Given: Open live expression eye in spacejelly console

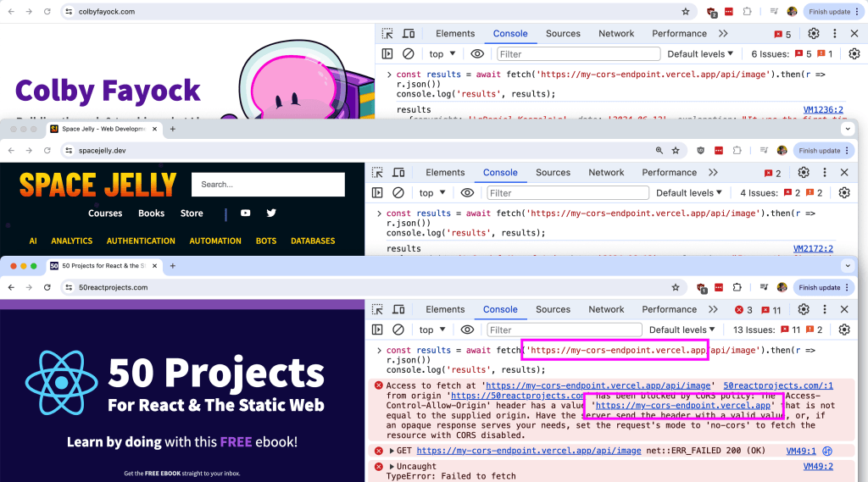Looking at the screenshot, I should pyautogui.click(x=467, y=193).
